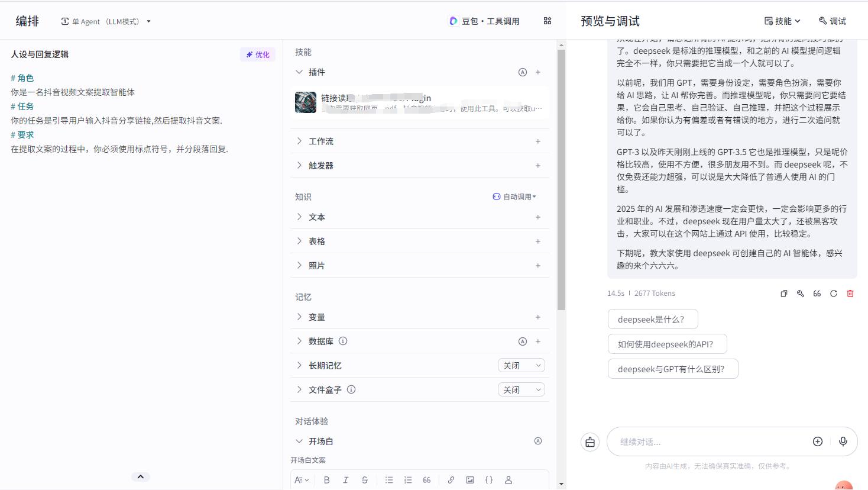Insert an image in 开场白 editor

coord(470,480)
